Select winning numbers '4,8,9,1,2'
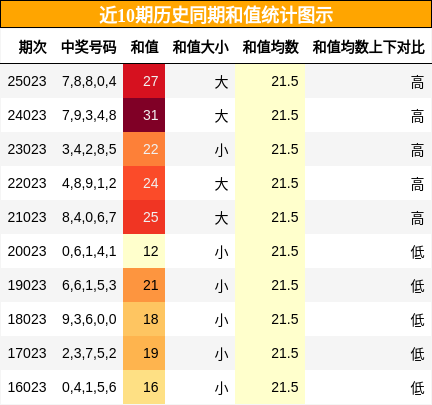 pos(89,184)
